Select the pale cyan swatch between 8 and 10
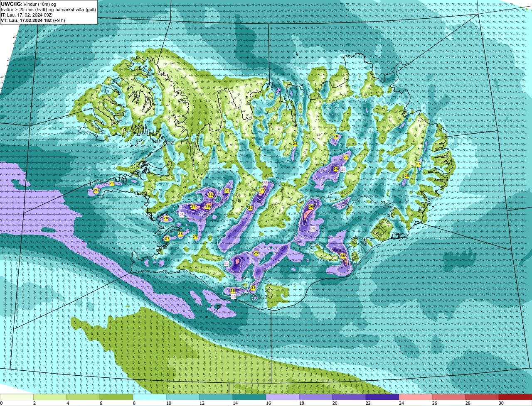The image size is (532, 406). click(150, 397)
